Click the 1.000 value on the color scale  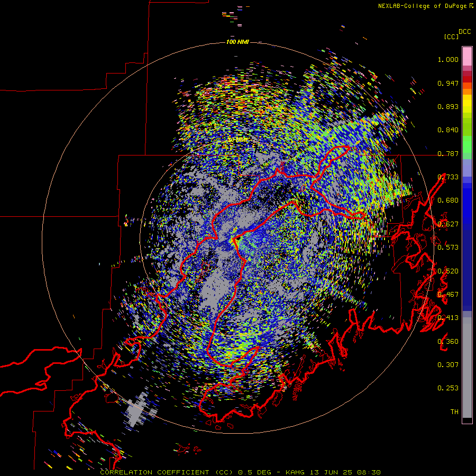point(448,59)
